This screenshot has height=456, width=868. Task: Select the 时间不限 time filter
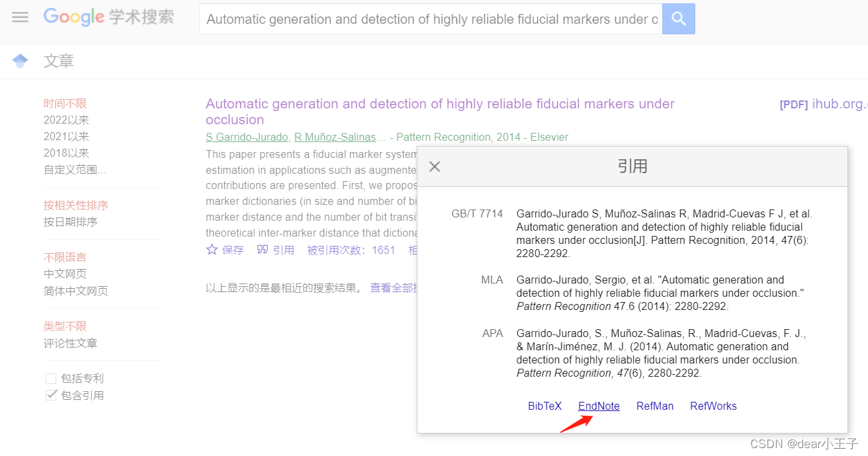pyautogui.click(x=65, y=104)
